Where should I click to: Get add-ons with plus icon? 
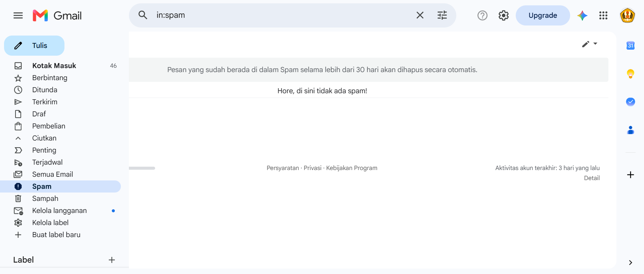630,175
